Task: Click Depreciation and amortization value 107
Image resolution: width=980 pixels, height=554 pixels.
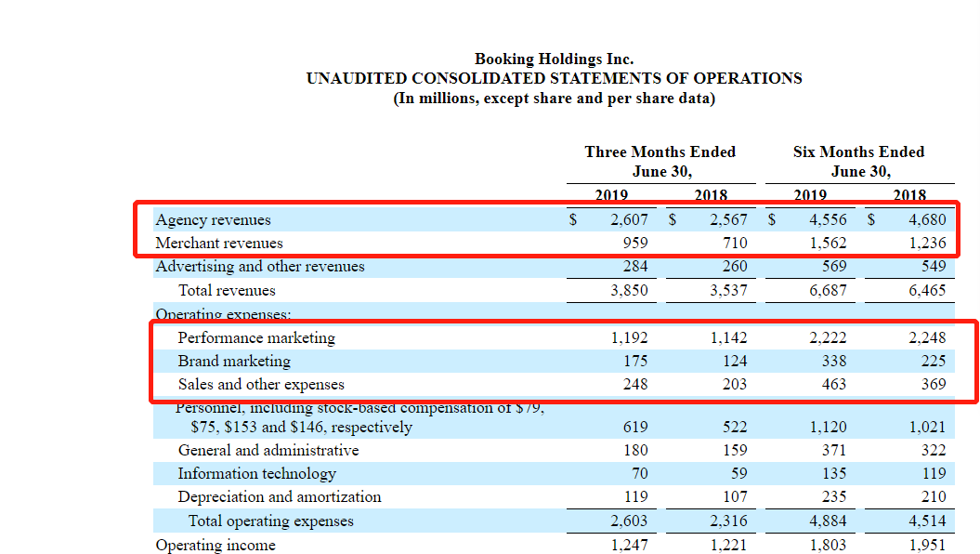Action: 735,497
